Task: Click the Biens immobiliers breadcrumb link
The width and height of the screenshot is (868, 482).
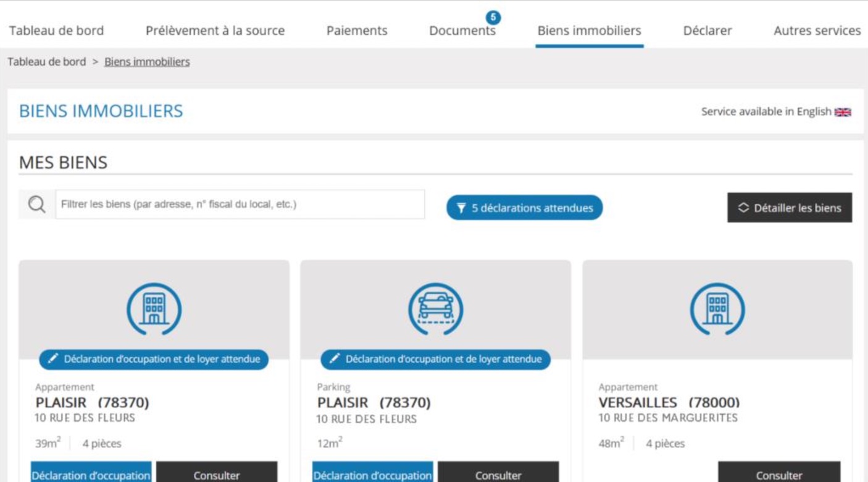Action: (x=147, y=62)
